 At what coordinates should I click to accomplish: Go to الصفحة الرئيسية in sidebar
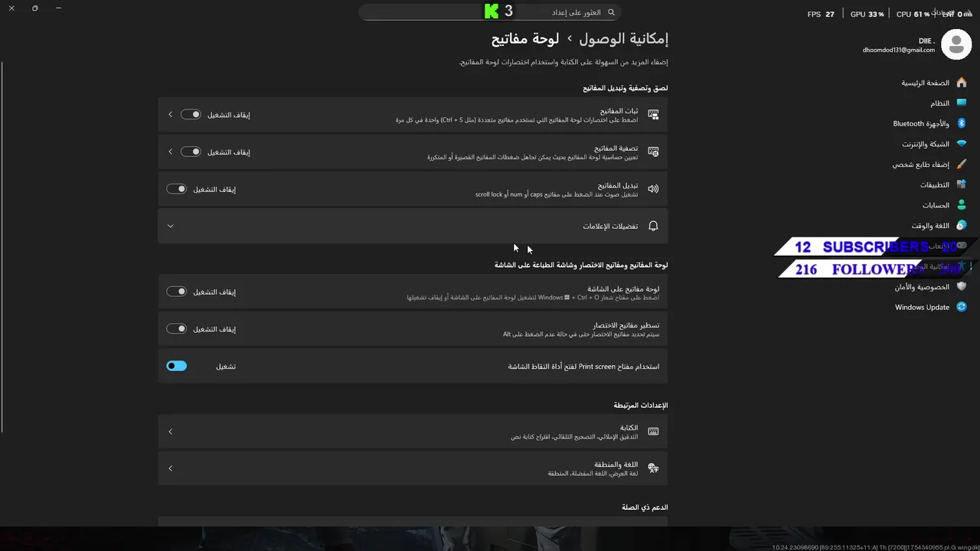tap(925, 83)
